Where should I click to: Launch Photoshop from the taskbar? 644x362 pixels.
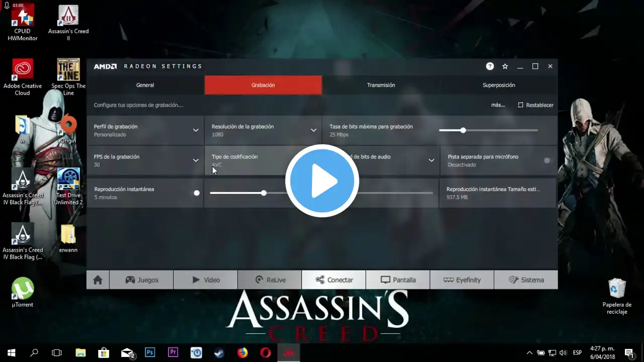click(x=150, y=352)
